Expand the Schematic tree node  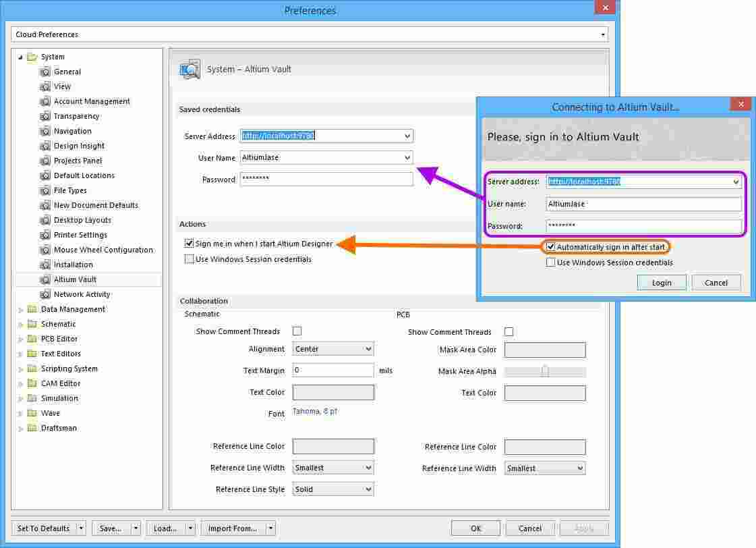coord(20,324)
